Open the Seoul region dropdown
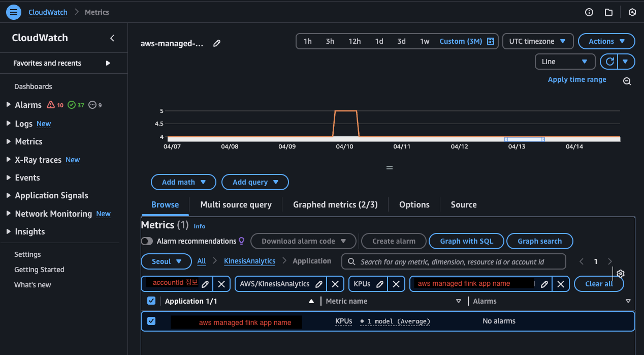 tap(167, 261)
